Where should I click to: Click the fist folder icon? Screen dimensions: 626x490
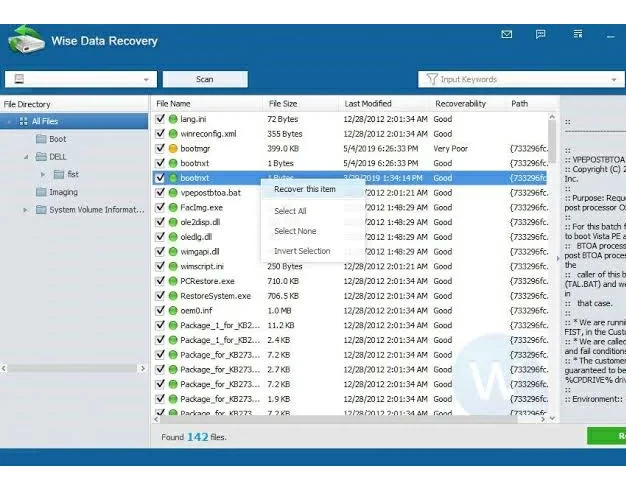point(59,174)
